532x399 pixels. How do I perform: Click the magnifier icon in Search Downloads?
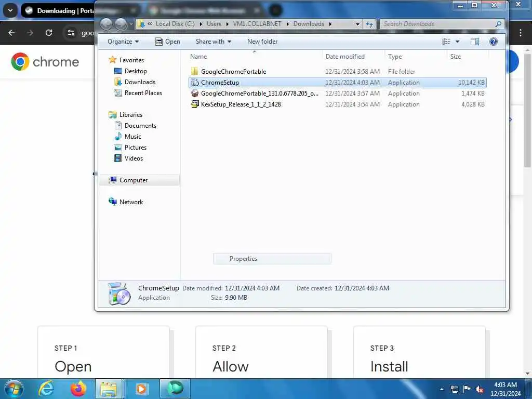click(498, 24)
